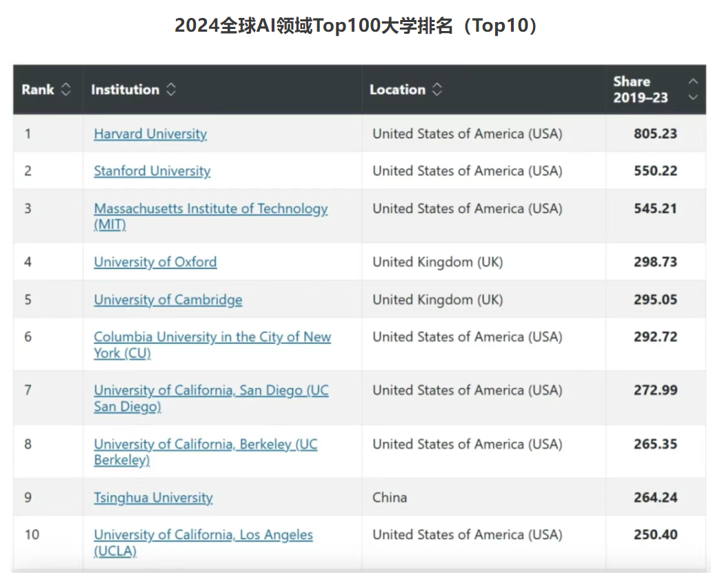
Task: Open the University of Oxford link
Action: pos(155,262)
